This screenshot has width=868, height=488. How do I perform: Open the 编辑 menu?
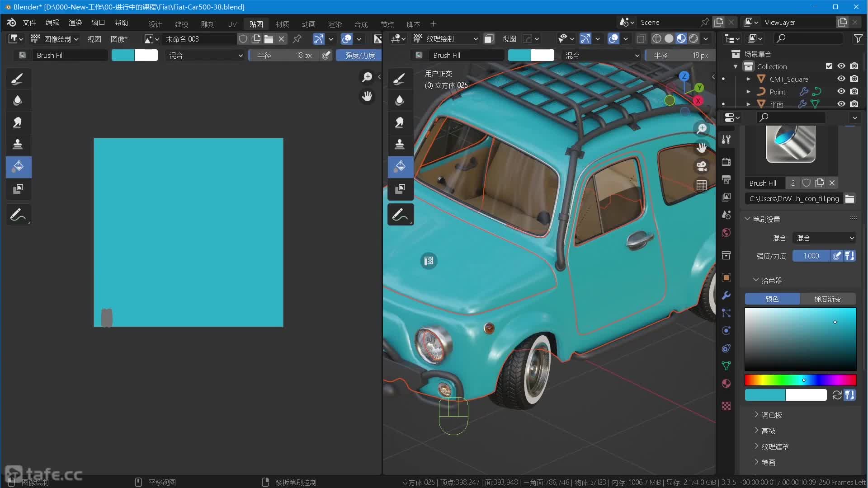(x=52, y=23)
